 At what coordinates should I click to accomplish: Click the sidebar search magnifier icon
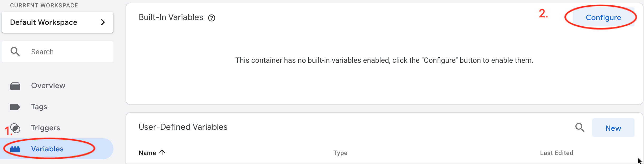15,52
